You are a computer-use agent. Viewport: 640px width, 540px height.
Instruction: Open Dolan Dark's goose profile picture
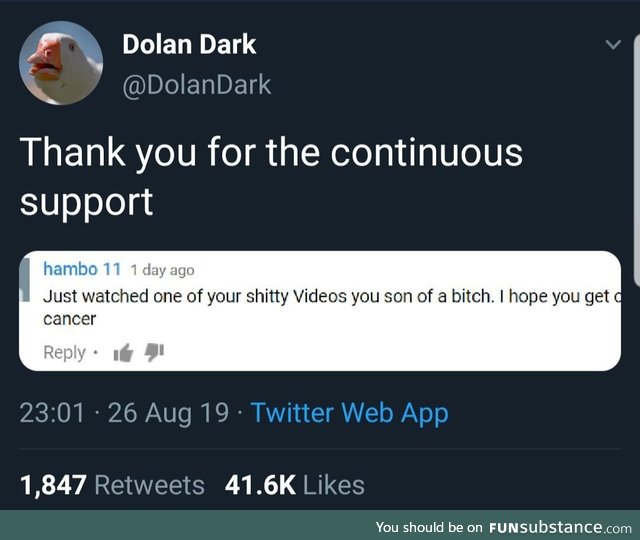61,63
